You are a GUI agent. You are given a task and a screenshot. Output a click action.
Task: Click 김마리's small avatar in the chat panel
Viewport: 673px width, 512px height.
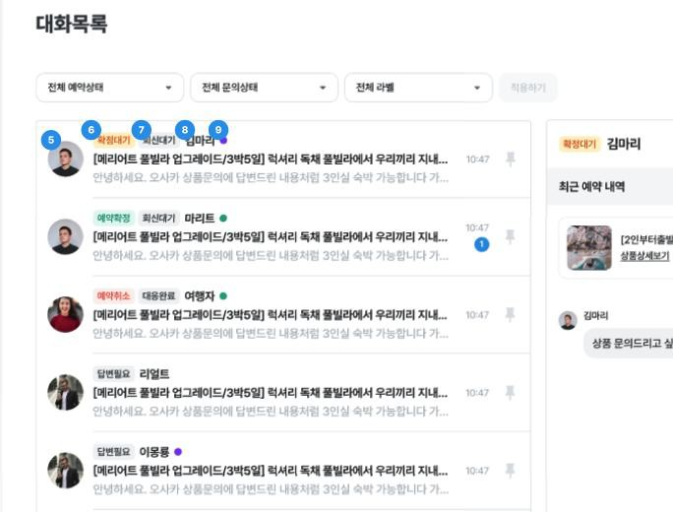567,321
